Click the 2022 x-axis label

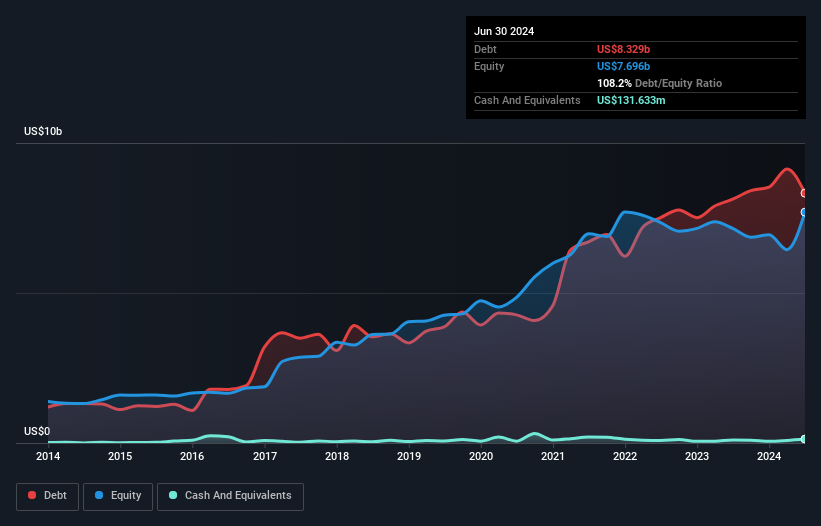(625, 456)
